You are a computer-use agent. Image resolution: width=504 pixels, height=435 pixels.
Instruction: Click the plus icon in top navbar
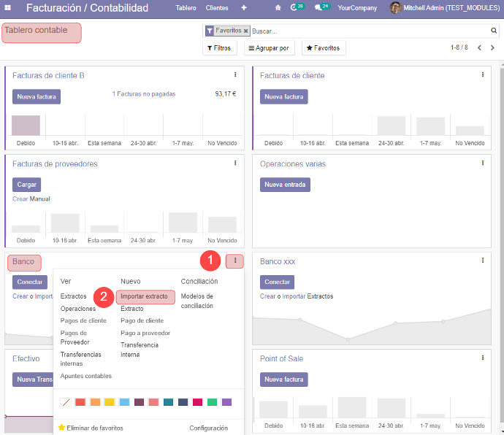[x=244, y=8]
